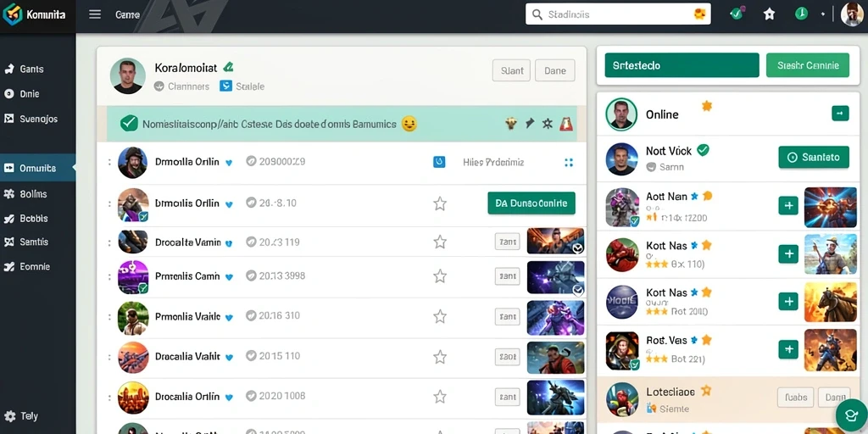Click the red alert icon in banner

point(565,124)
